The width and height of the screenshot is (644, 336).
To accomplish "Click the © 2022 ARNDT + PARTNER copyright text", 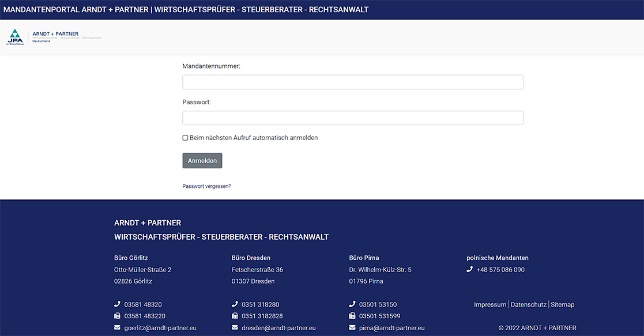I will tap(537, 328).
